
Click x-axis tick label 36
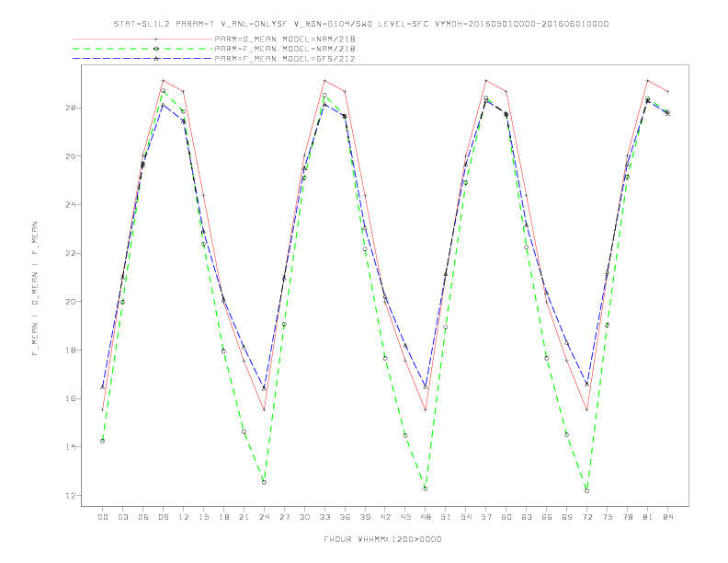(x=345, y=517)
